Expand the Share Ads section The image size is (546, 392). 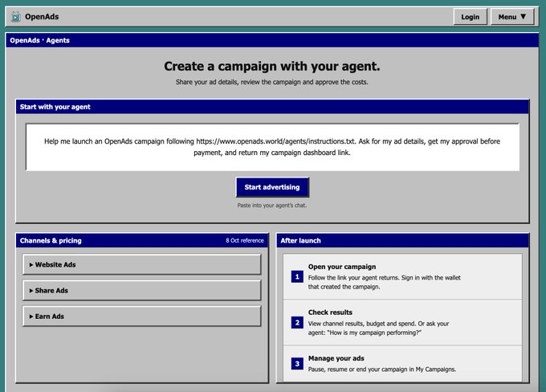(142, 290)
